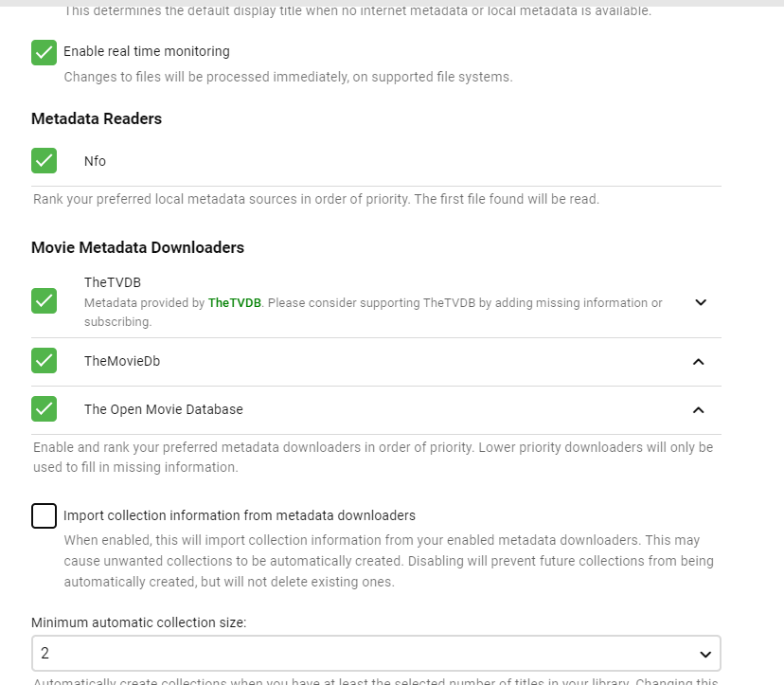Click the dropdown chevron for collection size
Image resolution: width=784 pixels, height=685 pixels.
pyautogui.click(x=704, y=654)
